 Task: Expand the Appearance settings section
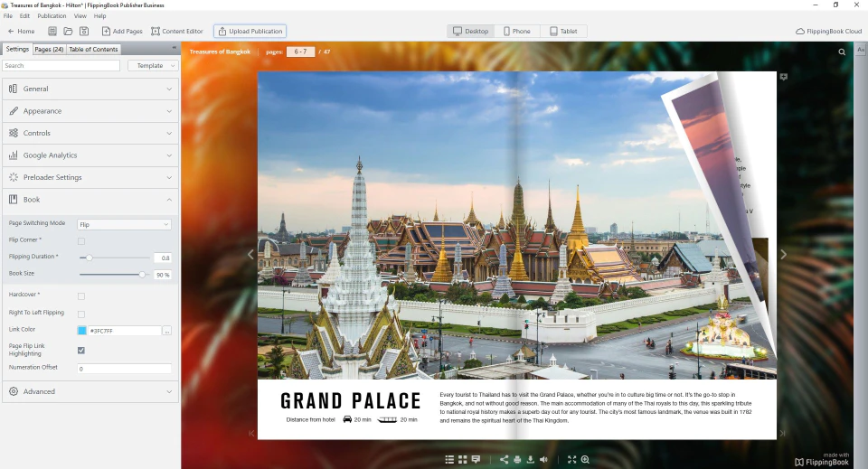click(90, 111)
